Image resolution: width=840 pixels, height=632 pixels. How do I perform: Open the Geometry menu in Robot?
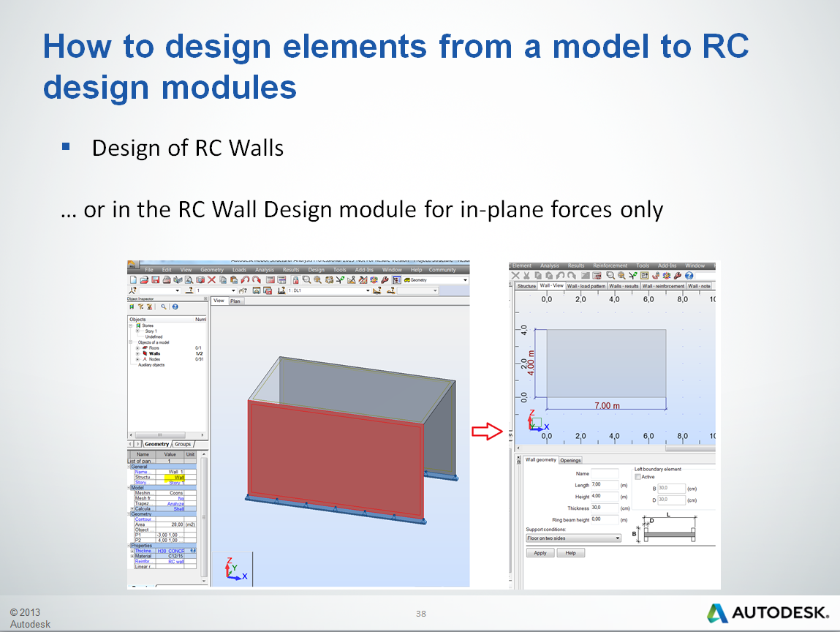(211, 270)
